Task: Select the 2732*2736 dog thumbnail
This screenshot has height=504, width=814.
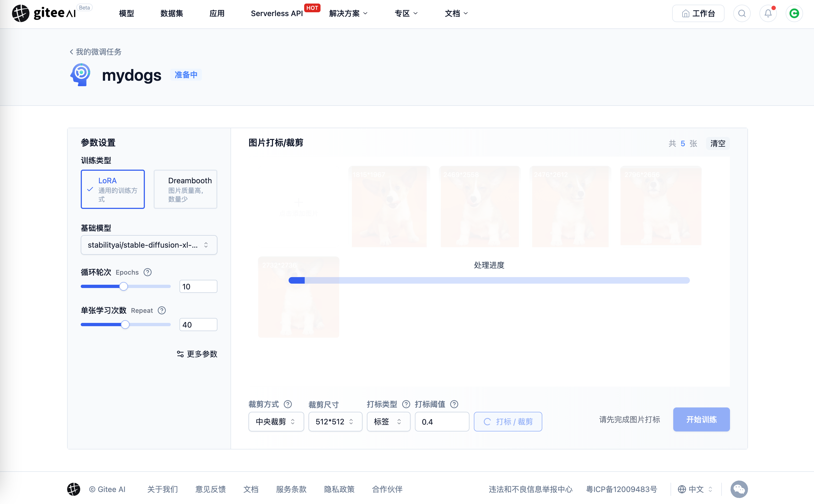Action: [298, 297]
